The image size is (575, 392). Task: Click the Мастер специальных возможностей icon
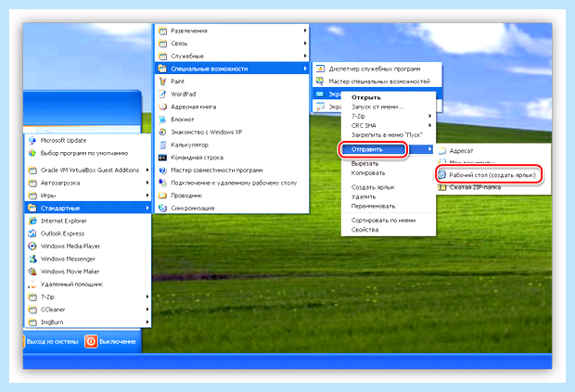pyautogui.click(x=320, y=81)
